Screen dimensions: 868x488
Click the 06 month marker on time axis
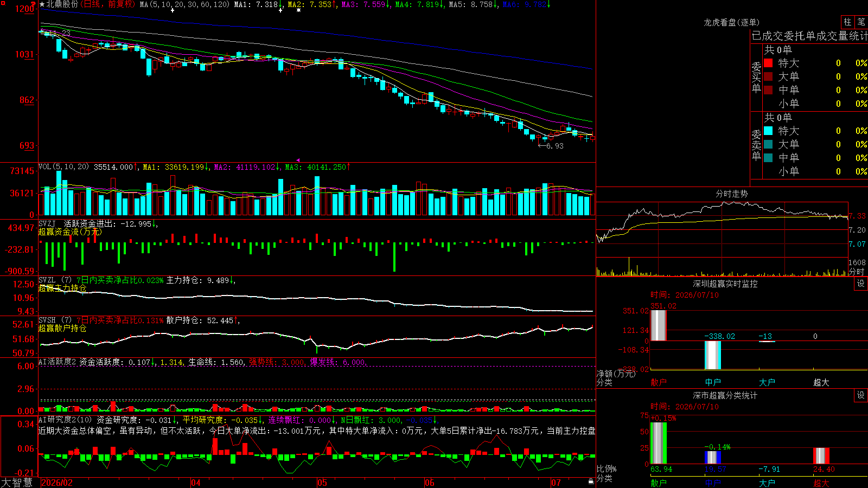[x=430, y=483]
